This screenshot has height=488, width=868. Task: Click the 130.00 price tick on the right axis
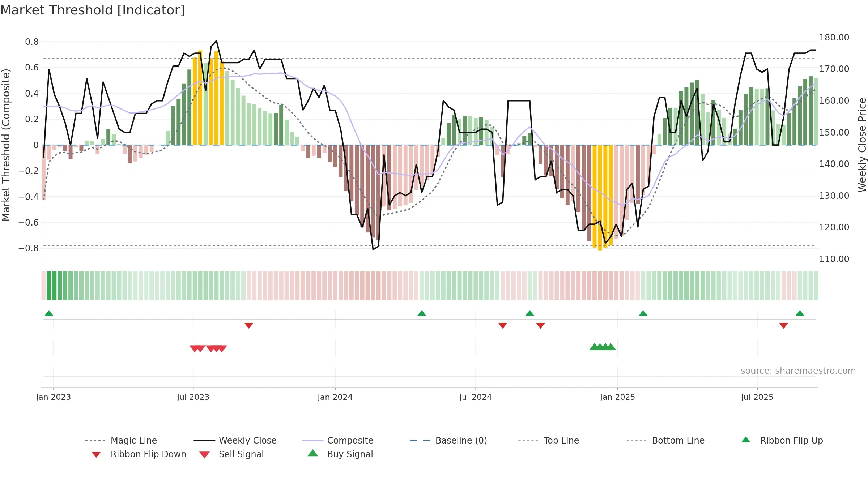tap(834, 196)
